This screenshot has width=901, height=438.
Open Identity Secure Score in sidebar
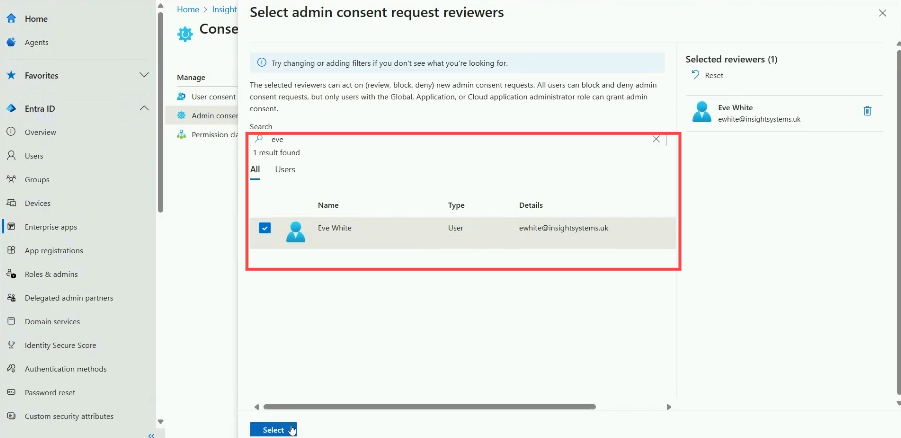click(x=58, y=345)
